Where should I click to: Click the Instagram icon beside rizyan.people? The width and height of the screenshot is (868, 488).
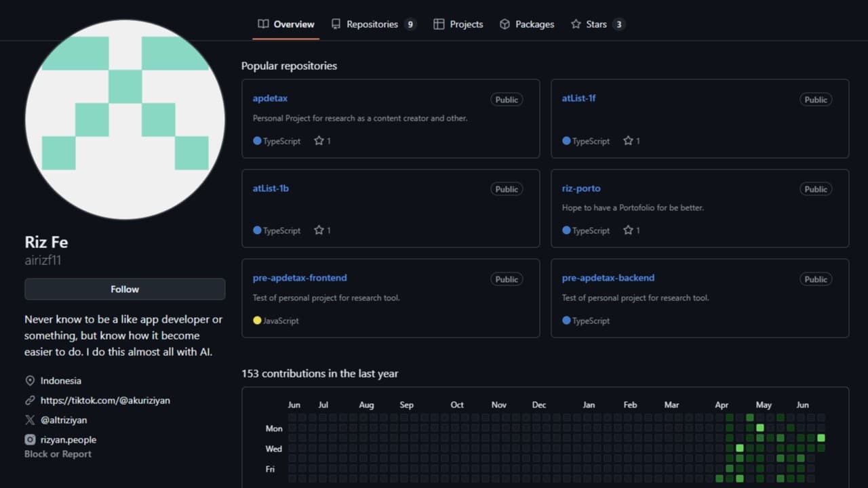point(30,439)
